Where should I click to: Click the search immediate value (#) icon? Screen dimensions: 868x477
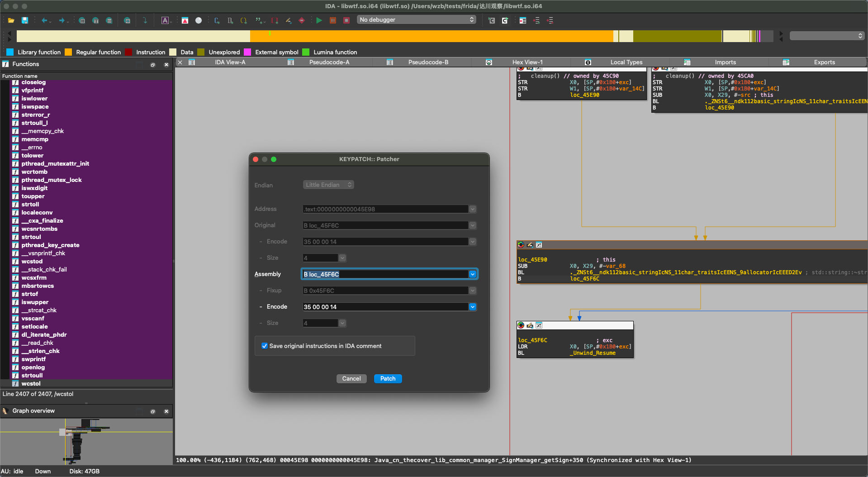pyautogui.click(x=82, y=20)
